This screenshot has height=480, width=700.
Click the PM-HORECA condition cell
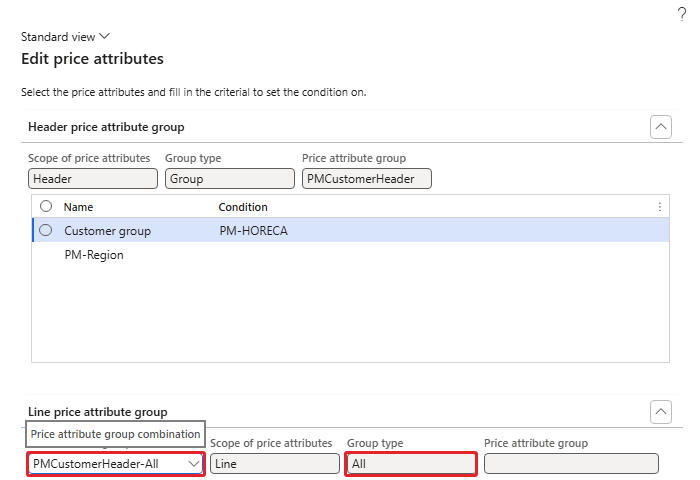click(x=254, y=231)
